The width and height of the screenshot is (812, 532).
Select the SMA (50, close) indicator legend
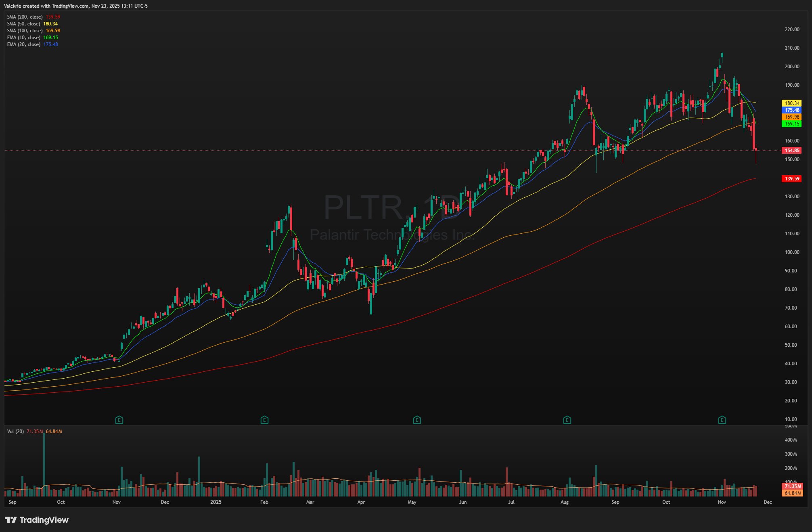[x=23, y=24]
